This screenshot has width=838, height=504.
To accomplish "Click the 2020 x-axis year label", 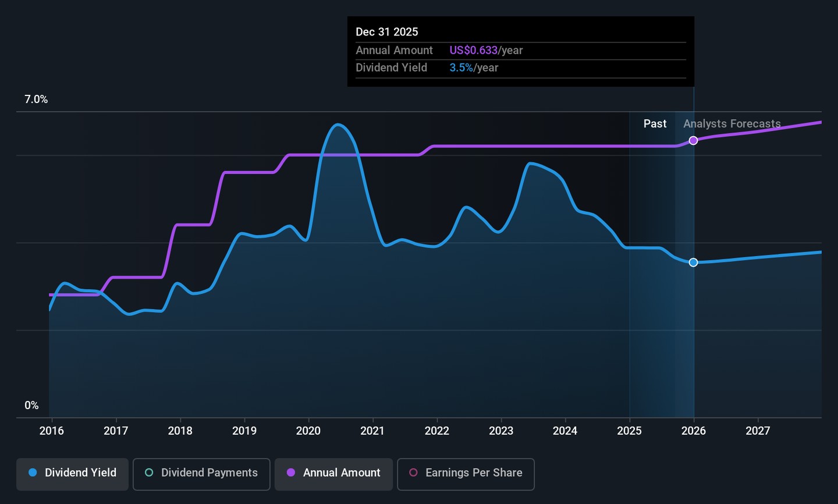I will 308,431.
